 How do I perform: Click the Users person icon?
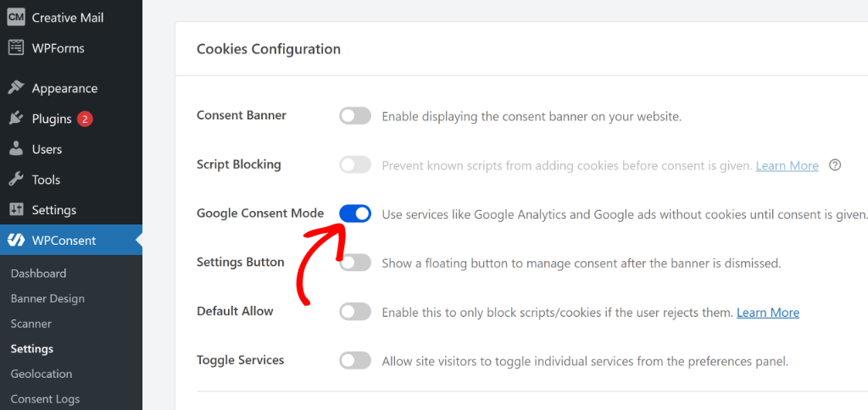coord(16,149)
